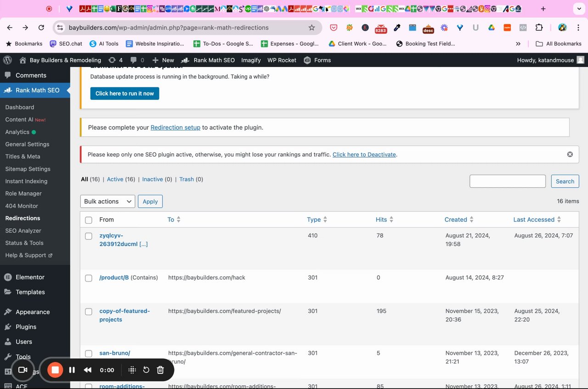Restart the recording with the circular arrow
The image size is (588, 389).
point(146,370)
